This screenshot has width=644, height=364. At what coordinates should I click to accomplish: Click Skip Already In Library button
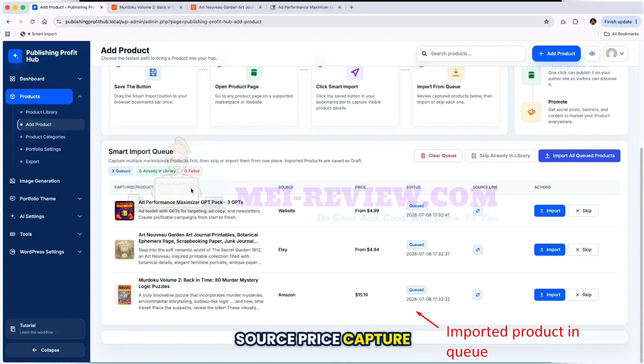tap(500, 156)
